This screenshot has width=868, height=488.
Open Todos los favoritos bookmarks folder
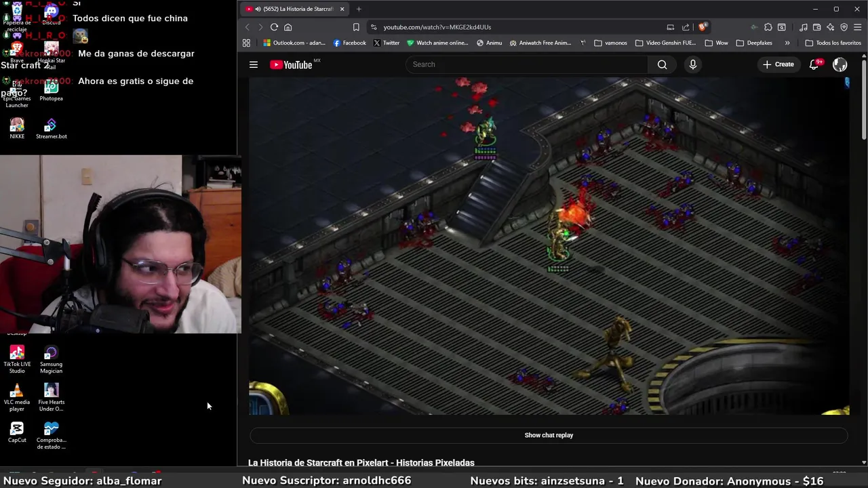coord(833,43)
